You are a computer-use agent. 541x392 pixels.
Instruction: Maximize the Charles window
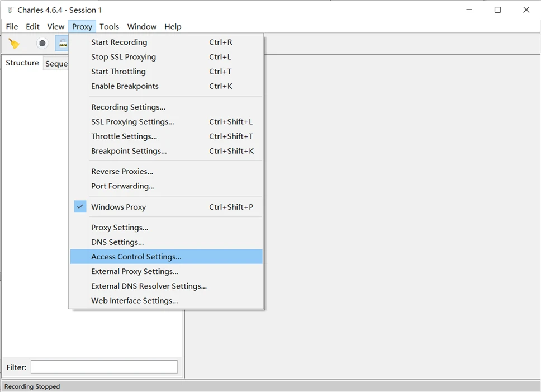pyautogui.click(x=497, y=10)
